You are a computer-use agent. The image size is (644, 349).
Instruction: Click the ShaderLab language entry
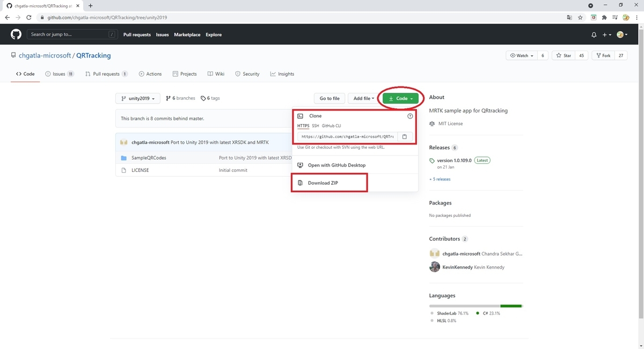click(453, 313)
